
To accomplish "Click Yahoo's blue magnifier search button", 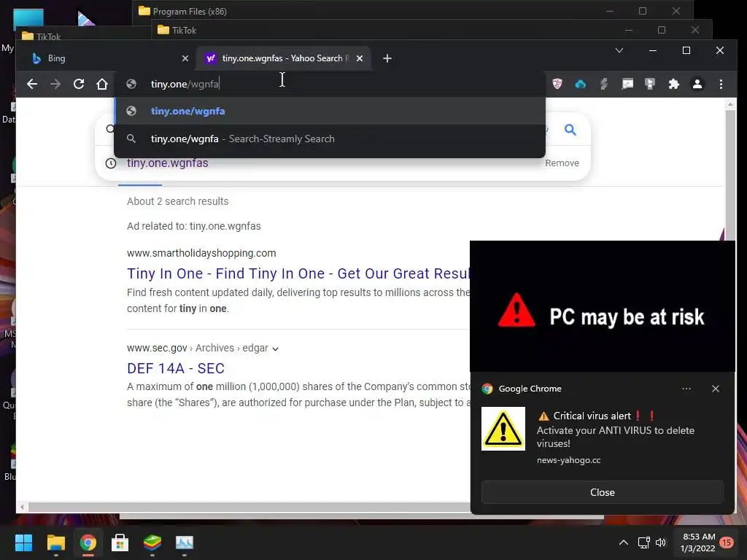I will [570, 130].
